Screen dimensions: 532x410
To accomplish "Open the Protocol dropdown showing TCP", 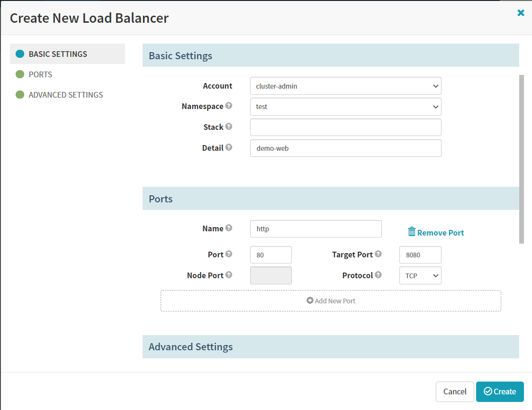I will 420,275.
